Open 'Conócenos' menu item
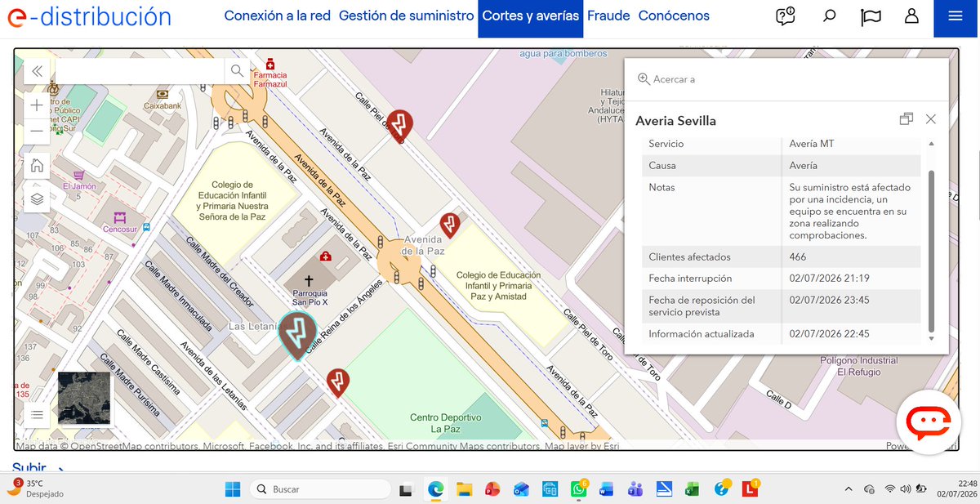 (674, 16)
